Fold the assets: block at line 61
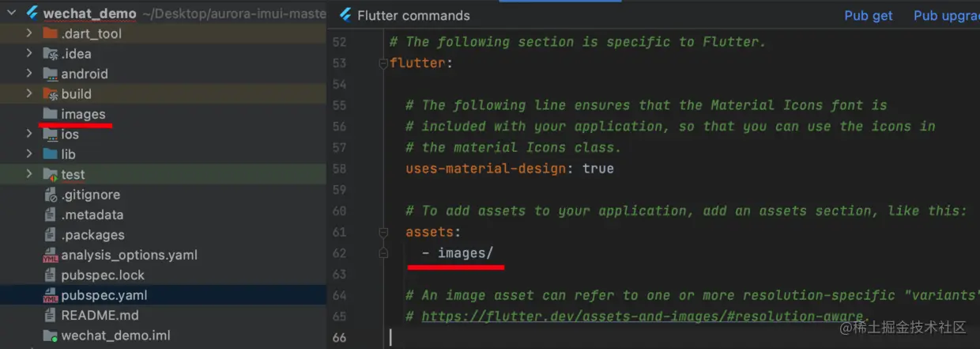Viewport: 980px width, 349px height. point(383,233)
